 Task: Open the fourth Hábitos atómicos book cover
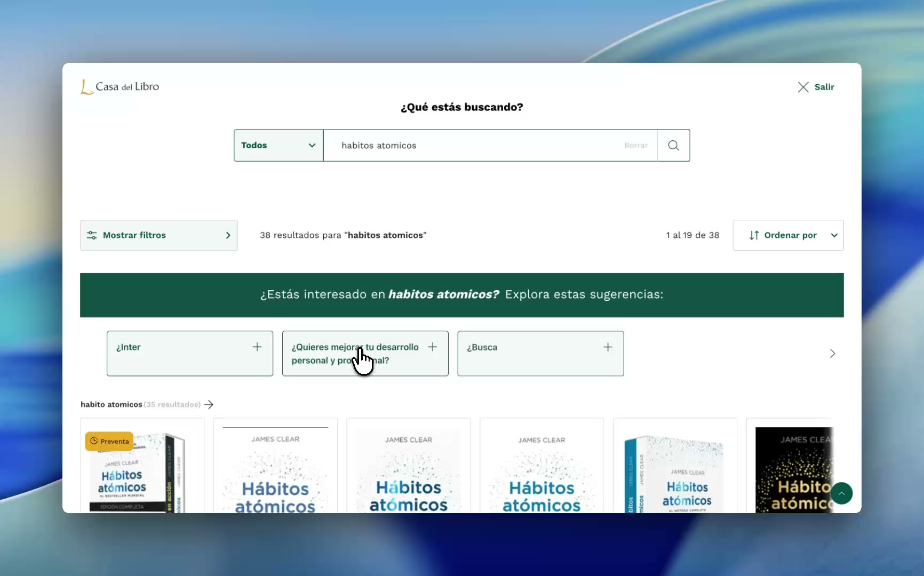[x=542, y=466]
